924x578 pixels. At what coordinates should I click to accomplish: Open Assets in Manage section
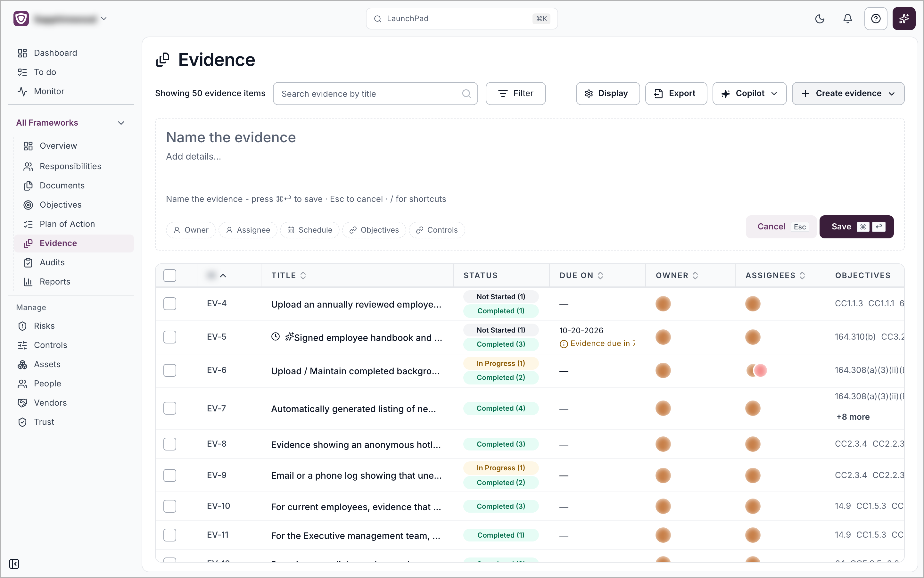click(47, 364)
